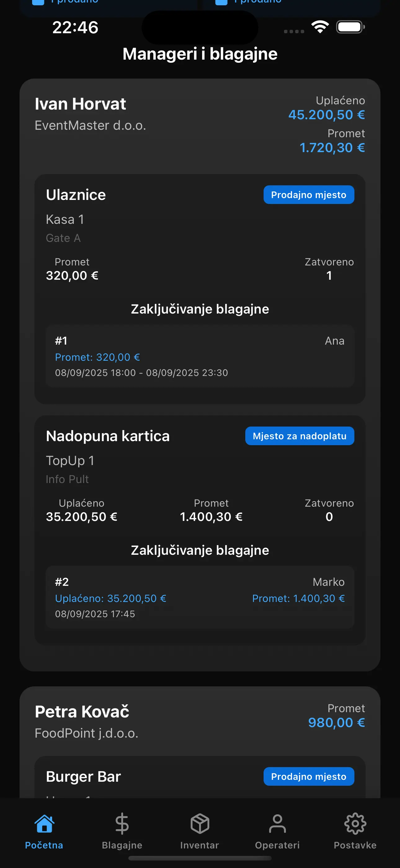Tap the Mjesto za nadoplatu badge
This screenshot has width=400, height=868.
[299, 436]
